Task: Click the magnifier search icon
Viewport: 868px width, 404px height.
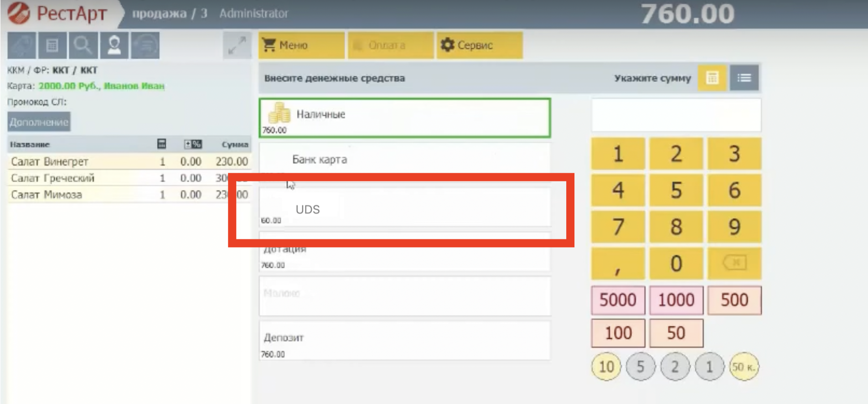Action: pyautogui.click(x=83, y=46)
